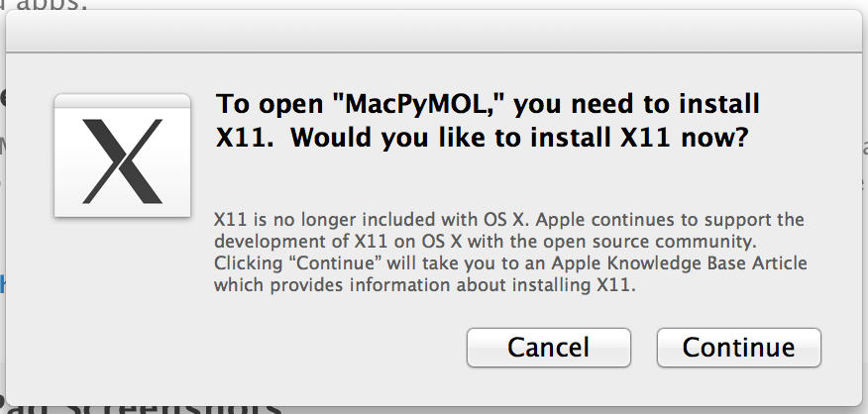Click the light top strip of the X11 icon
The image size is (868, 414).
pos(122,101)
